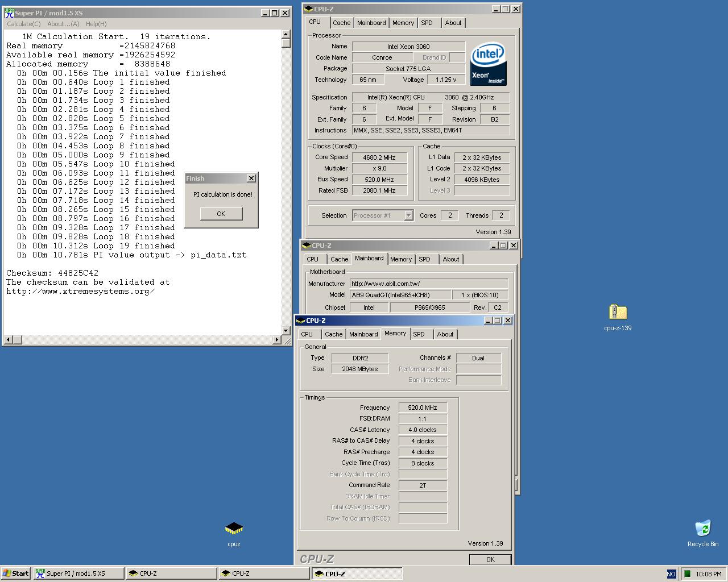Click the chip icon in Mainboard CPU-Z title bar
The image size is (728, 582).
point(307,246)
